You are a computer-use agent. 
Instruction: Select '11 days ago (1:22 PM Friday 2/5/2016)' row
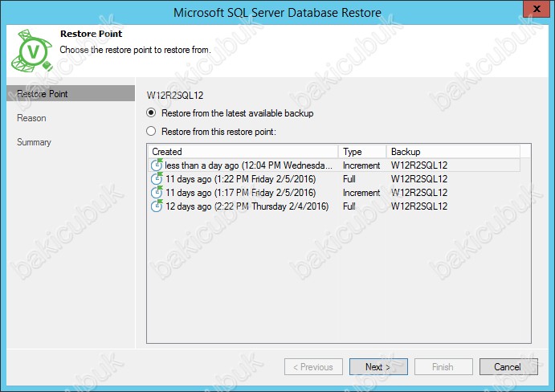pos(334,179)
